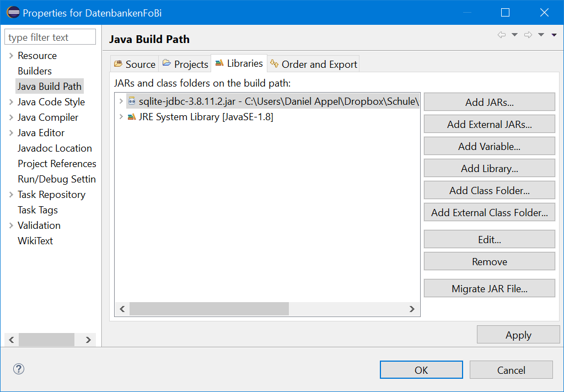Select Javadoc Location in the sidebar
The height and width of the screenshot is (392, 564).
pos(55,148)
